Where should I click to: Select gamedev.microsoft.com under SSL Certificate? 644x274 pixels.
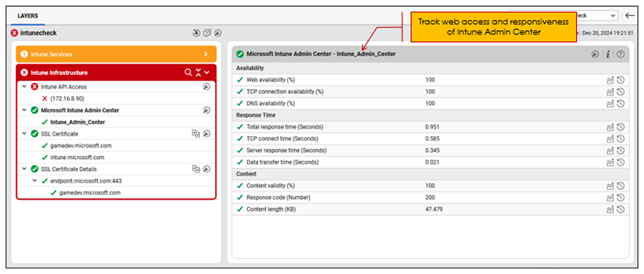(80, 146)
